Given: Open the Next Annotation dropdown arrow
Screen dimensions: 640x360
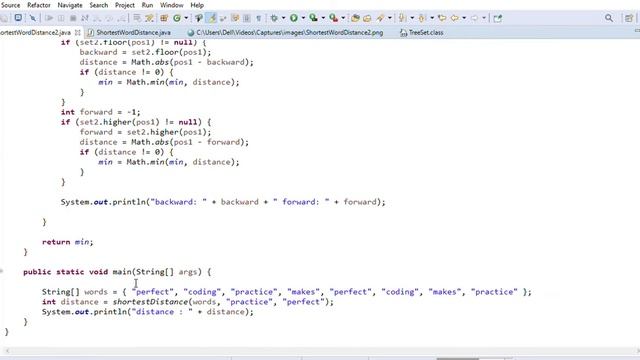Looking at the screenshot, I should [x=412, y=18].
